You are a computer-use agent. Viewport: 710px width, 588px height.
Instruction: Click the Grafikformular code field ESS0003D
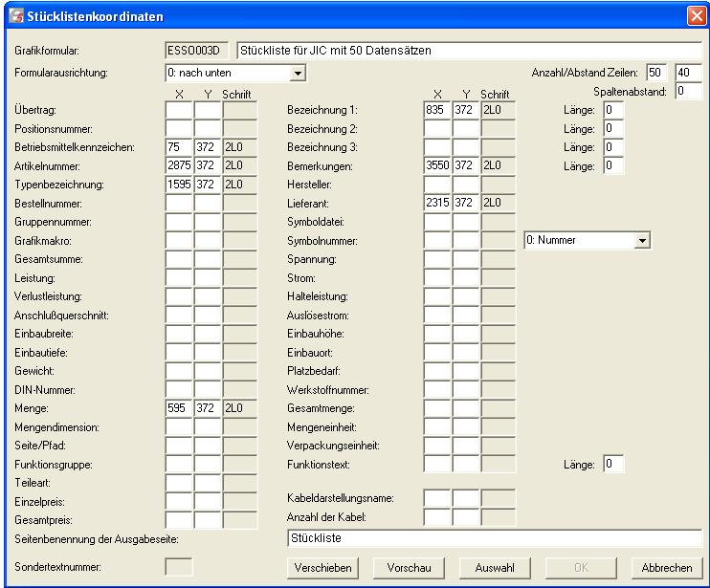pyautogui.click(x=197, y=51)
